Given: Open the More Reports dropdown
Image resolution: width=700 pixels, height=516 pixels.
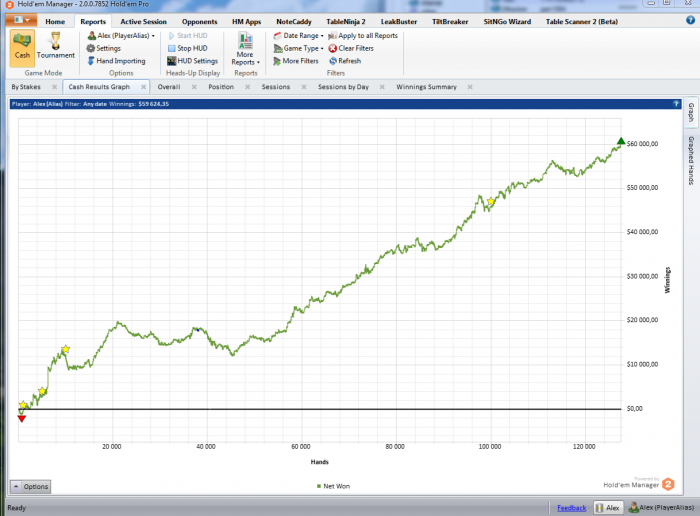Looking at the screenshot, I should click(x=245, y=49).
